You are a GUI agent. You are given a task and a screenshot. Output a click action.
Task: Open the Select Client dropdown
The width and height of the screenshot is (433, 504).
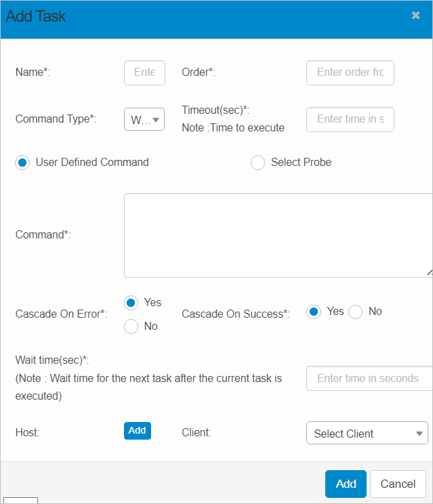367,434
